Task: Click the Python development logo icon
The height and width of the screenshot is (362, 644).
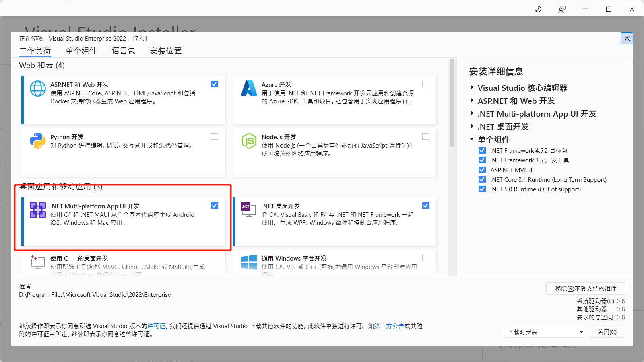Action: 38,141
